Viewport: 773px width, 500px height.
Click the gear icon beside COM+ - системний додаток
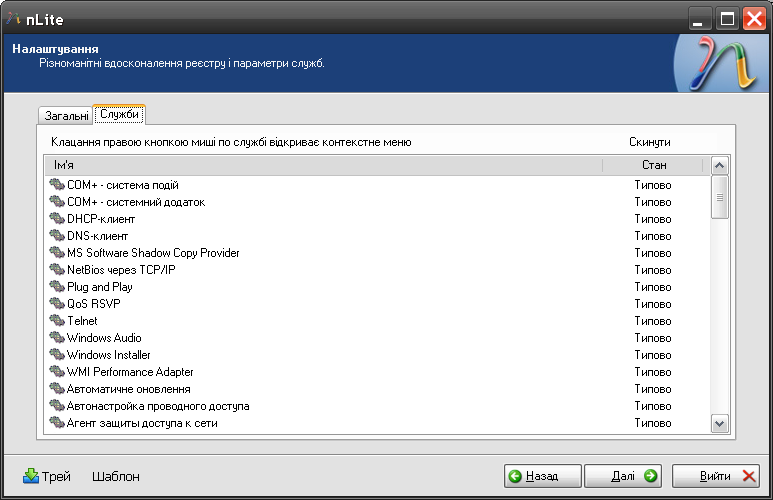57,202
